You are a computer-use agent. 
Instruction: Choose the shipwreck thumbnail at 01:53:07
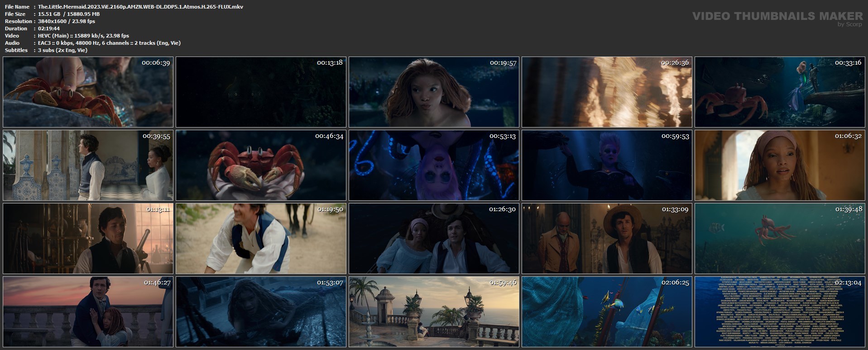click(x=261, y=312)
